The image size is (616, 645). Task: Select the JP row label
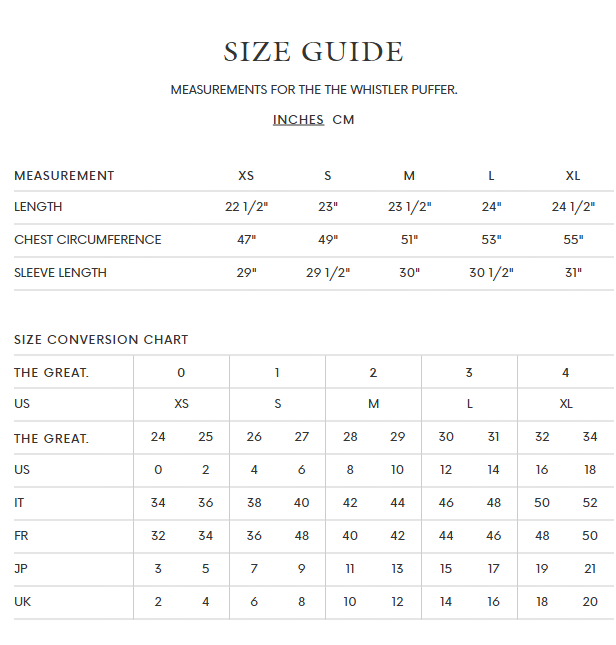pos(20,569)
